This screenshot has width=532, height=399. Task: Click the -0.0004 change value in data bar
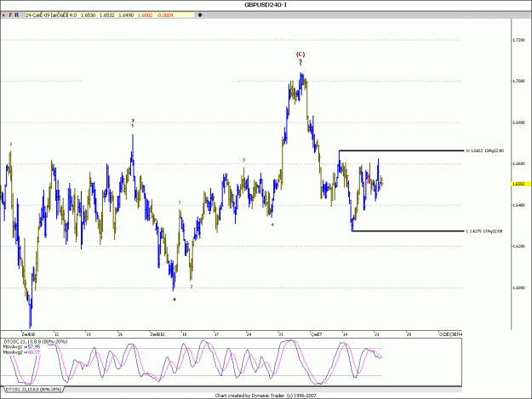click(165, 15)
